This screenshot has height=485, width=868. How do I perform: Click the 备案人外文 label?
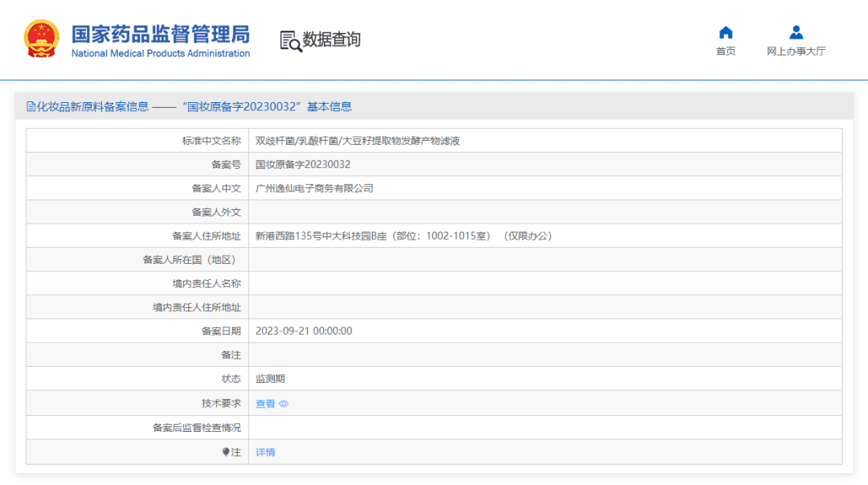tap(216, 212)
